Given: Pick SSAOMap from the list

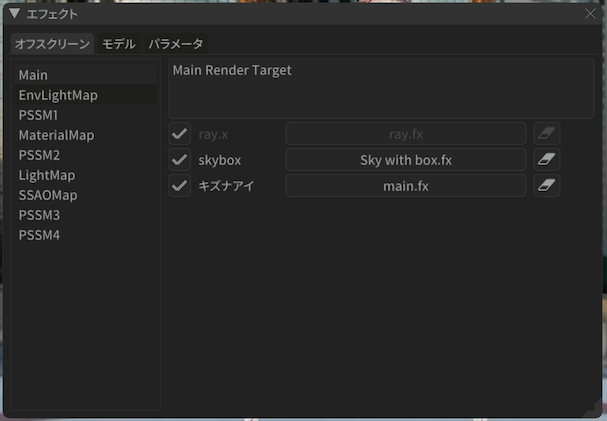Looking at the screenshot, I should pos(47,195).
